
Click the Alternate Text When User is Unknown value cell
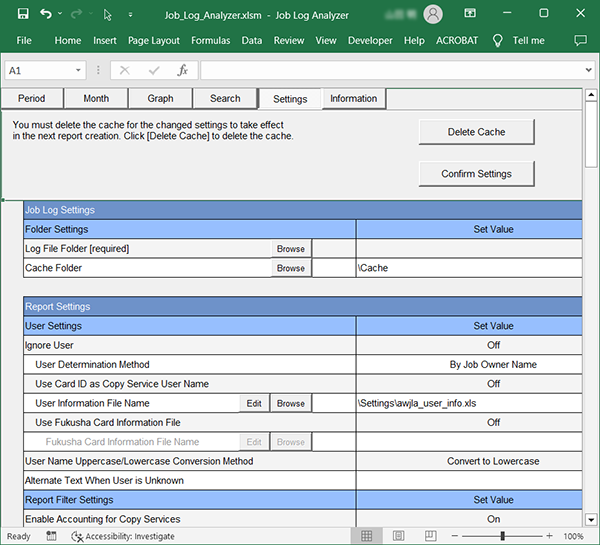(x=469, y=480)
